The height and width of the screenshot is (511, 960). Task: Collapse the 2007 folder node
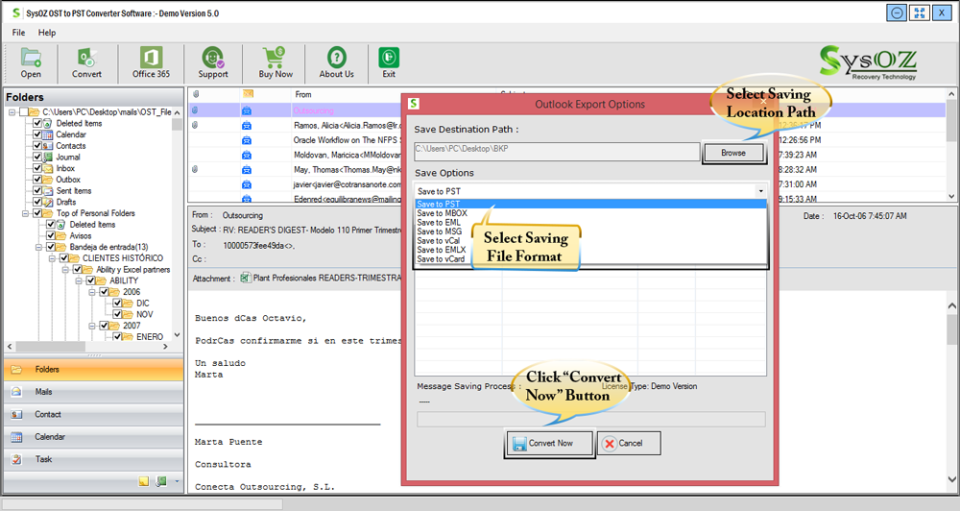[x=92, y=326]
